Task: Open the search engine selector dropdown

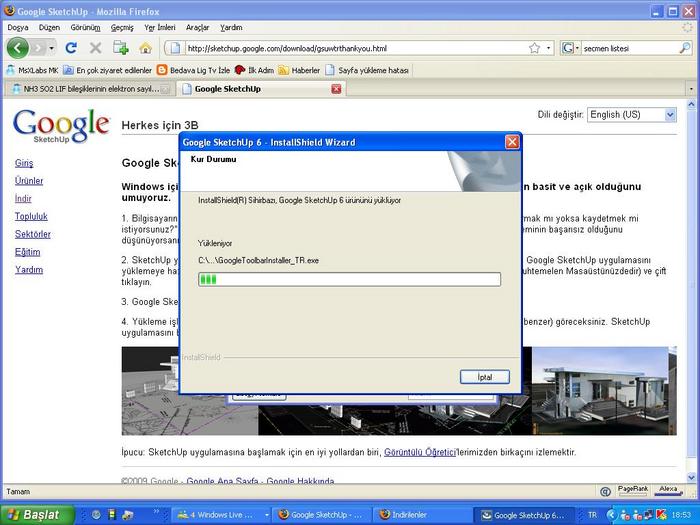Action: 571,47
